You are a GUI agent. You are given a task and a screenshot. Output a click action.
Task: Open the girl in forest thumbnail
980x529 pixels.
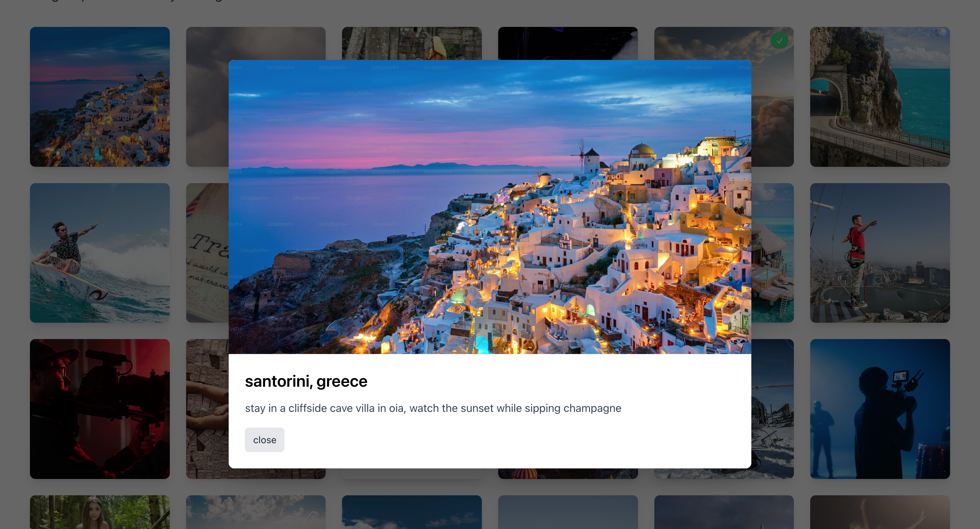100,512
